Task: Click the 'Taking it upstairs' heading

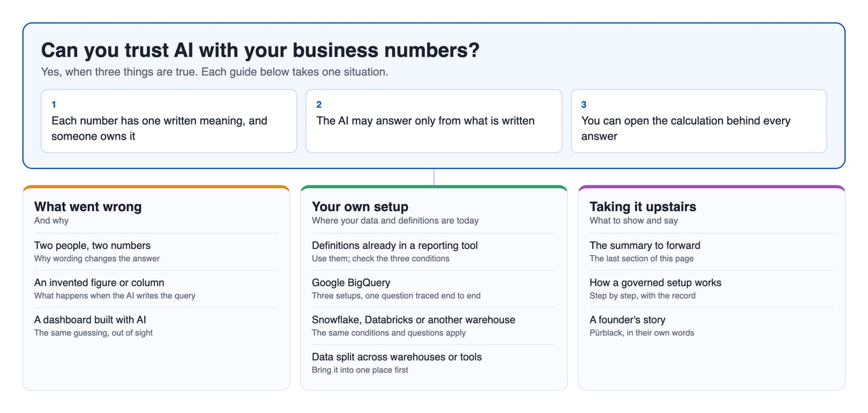Action: click(x=642, y=207)
